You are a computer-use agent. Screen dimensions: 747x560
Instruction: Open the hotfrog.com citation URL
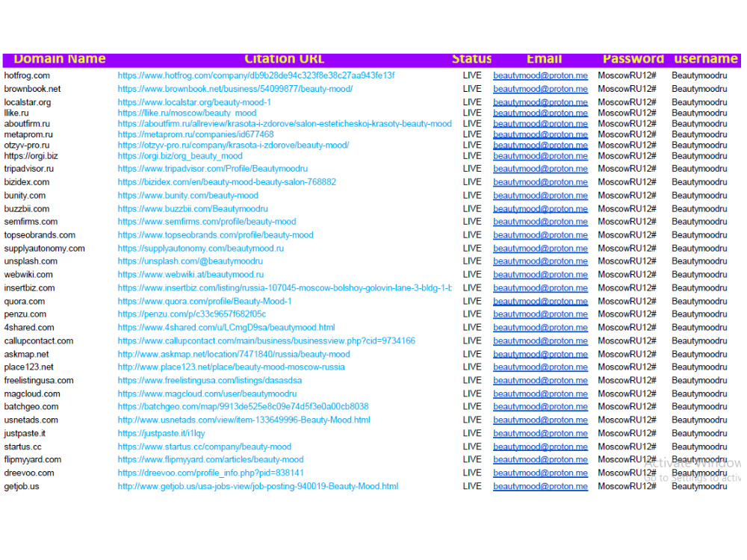(x=255, y=75)
